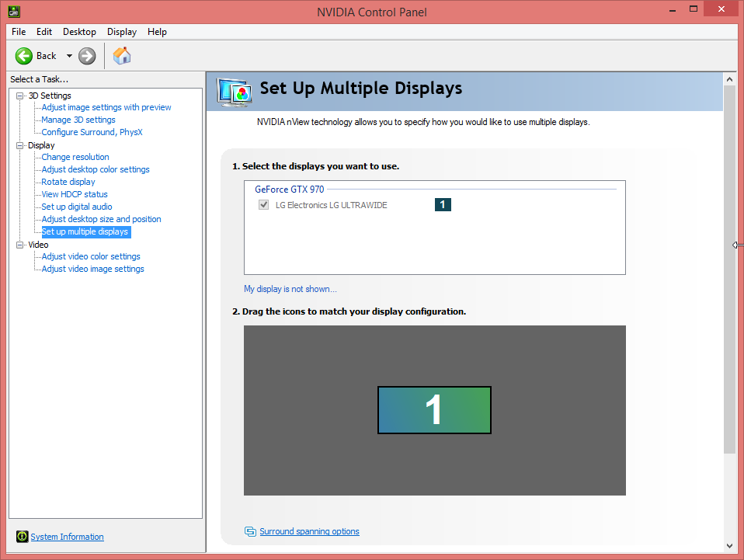The width and height of the screenshot is (744, 560).
Task: Collapse the 3D Settings tree node
Action: (x=20, y=96)
